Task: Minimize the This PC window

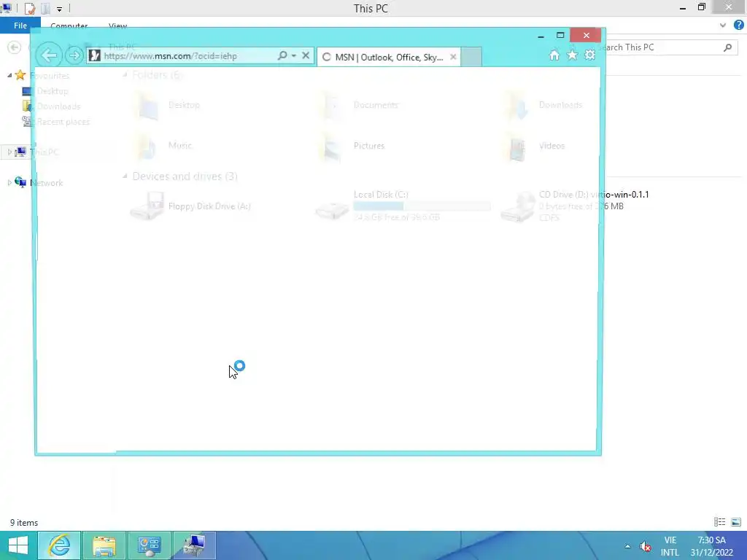Action: (x=683, y=8)
